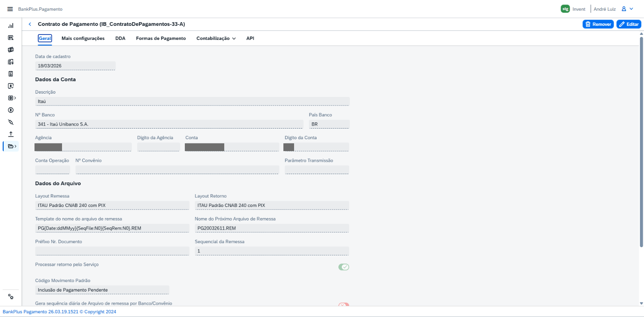Click the Data de cadastro field 18/03/2026
Image resolution: width=644 pixels, height=317 pixels.
76,66
